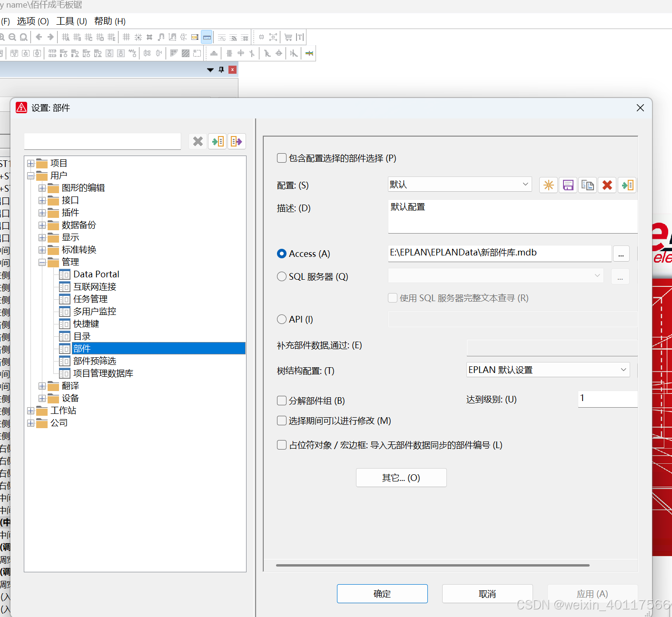Open the 配置 默认 dropdown
This screenshot has width=672, height=617.
click(460, 184)
